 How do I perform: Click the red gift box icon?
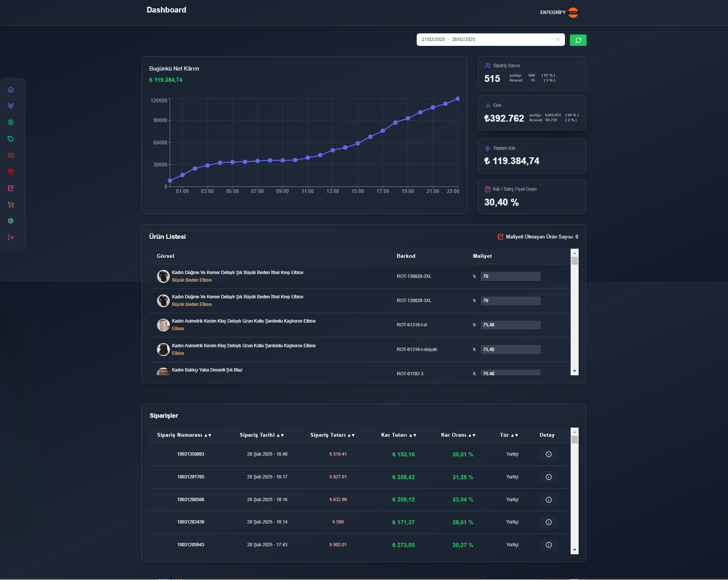click(x=11, y=171)
